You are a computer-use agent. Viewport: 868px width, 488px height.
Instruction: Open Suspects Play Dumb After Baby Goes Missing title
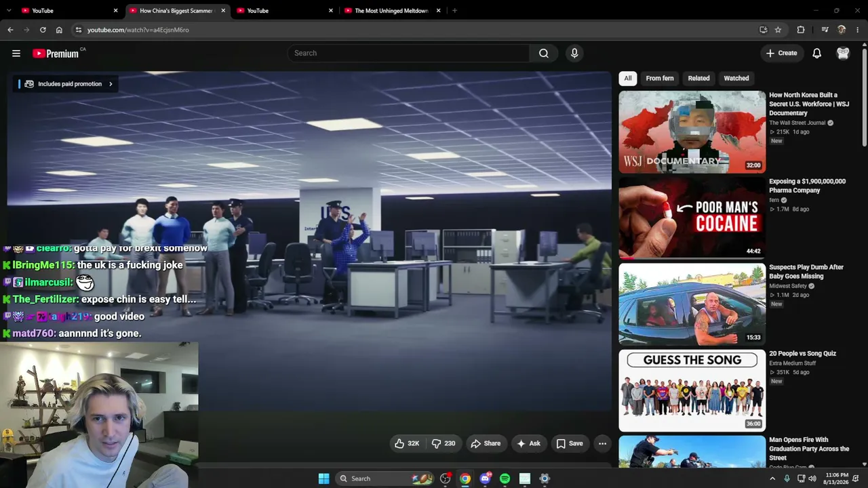[x=806, y=272]
